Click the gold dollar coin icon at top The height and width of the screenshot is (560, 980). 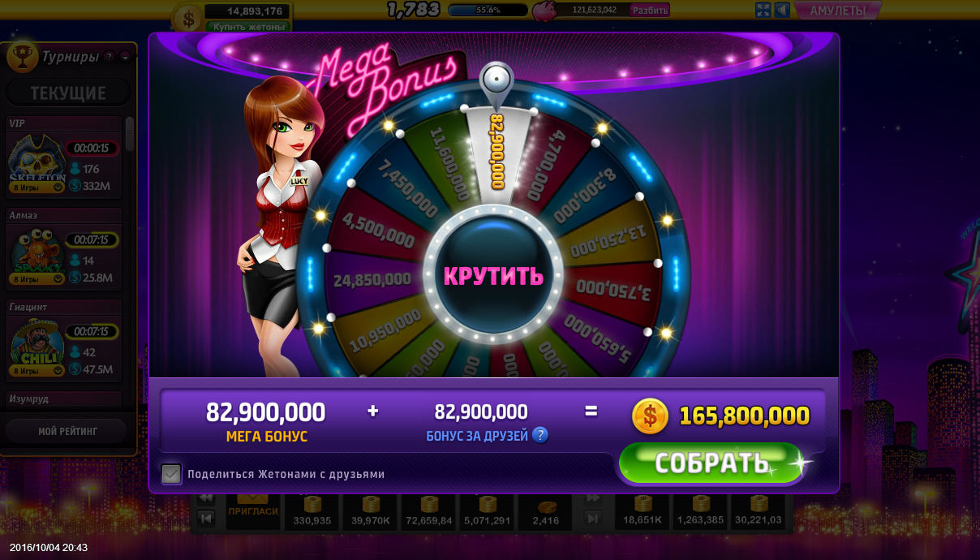pos(188,17)
